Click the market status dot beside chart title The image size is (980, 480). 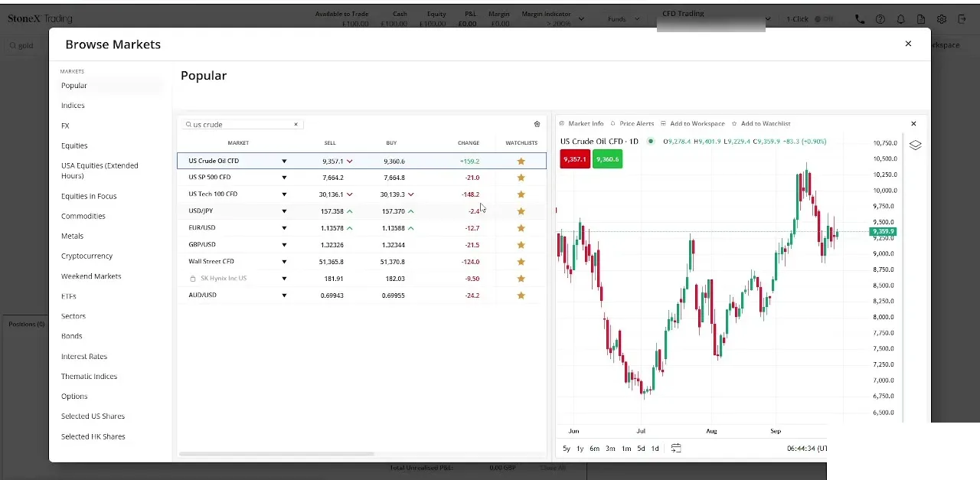(x=651, y=141)
